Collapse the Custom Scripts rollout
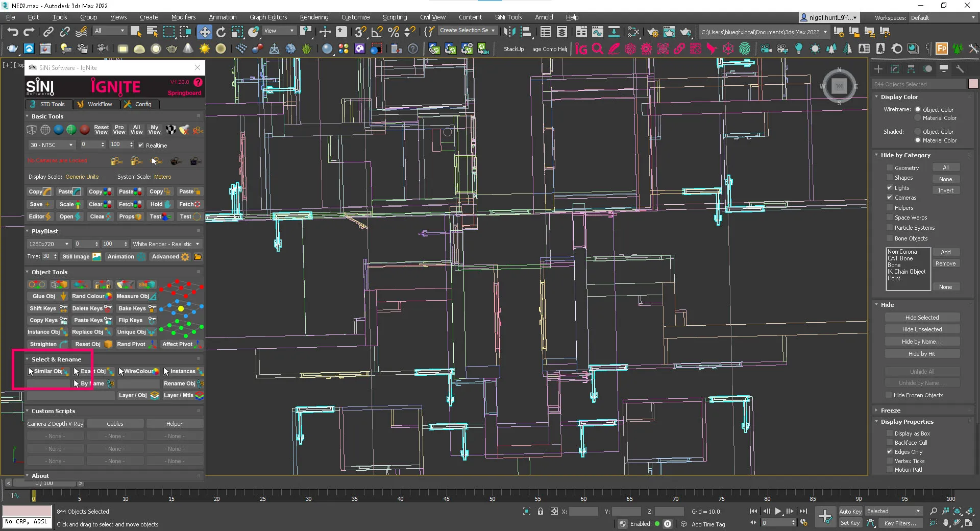 53,411
